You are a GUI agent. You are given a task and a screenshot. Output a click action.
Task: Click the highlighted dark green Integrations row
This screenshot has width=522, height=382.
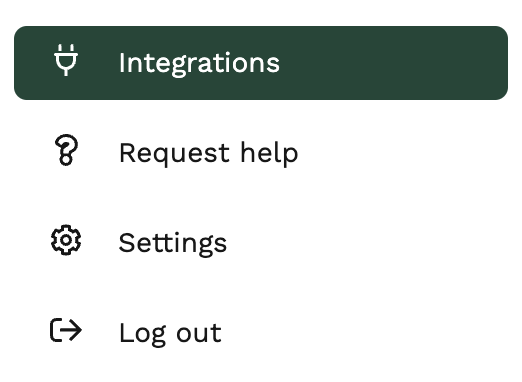tap(261, 63)
